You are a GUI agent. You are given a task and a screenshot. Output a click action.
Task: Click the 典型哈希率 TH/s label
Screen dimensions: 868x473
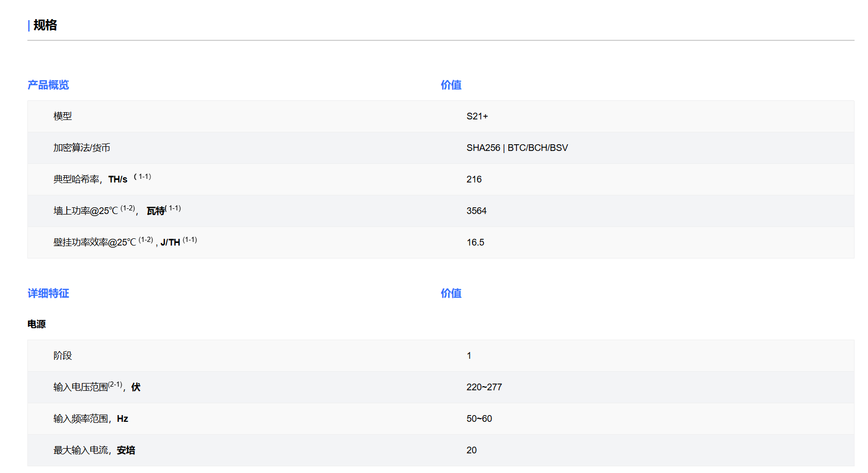coord(90,179)
